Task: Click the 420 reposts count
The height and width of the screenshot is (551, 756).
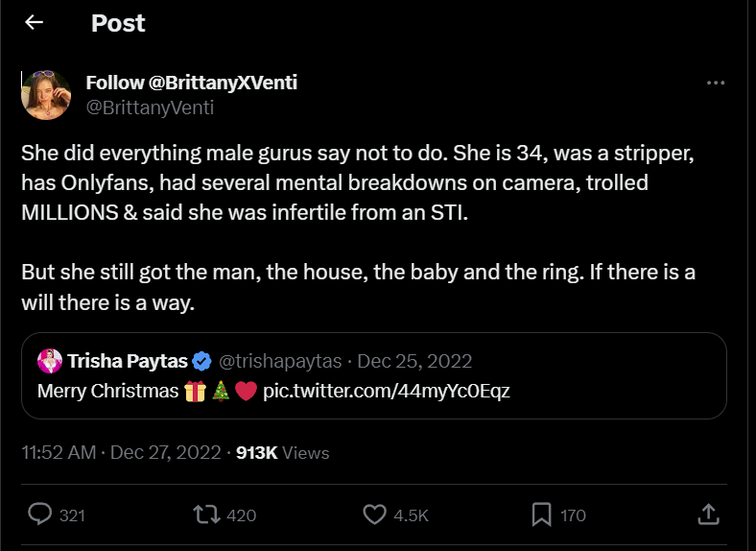Action: pos(241,515)
